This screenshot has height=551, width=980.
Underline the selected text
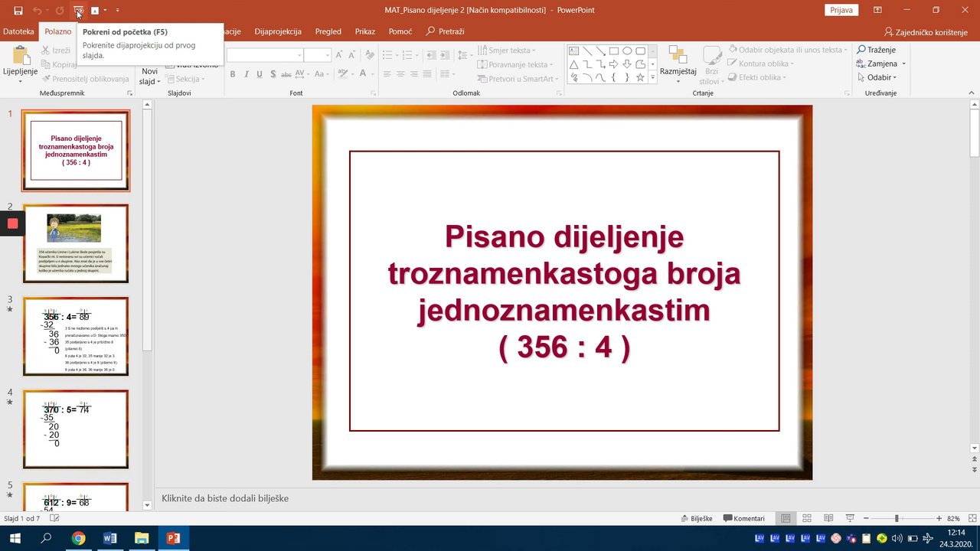(260, 74)
